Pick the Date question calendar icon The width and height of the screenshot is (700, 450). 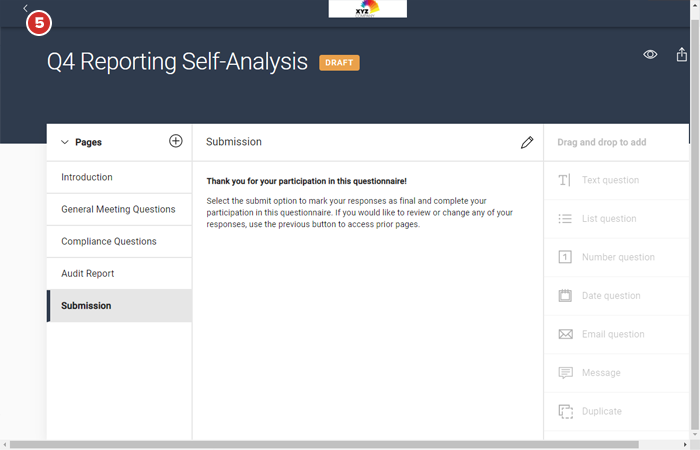point(565,296)
